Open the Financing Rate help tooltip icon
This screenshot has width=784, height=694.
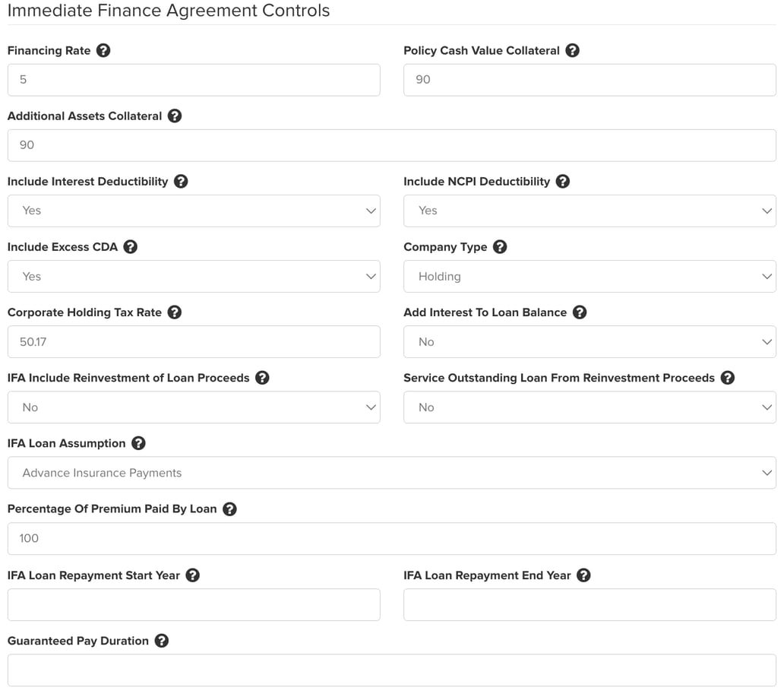[104, 50]
